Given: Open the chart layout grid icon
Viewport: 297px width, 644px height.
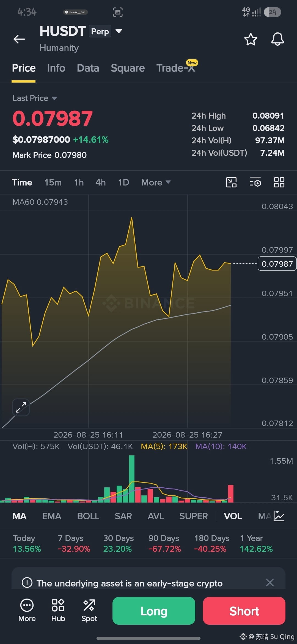Looking at the screenshot, I should tap(279, 182).
